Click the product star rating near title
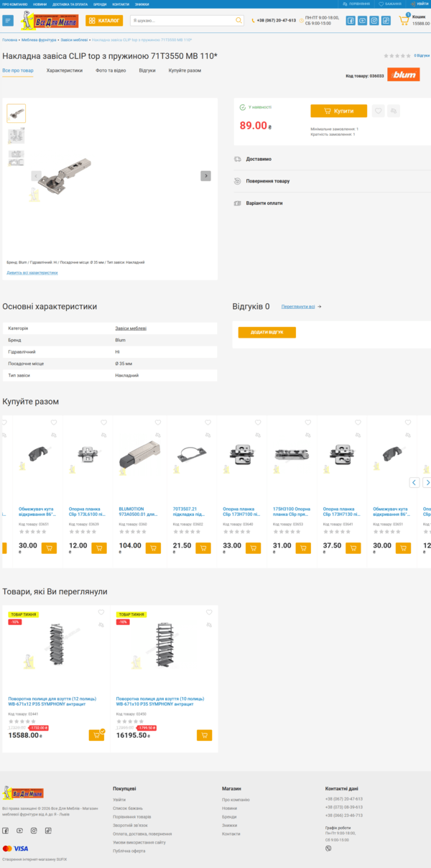The width and height of the screenshot is (431, 868). [397, 55]
